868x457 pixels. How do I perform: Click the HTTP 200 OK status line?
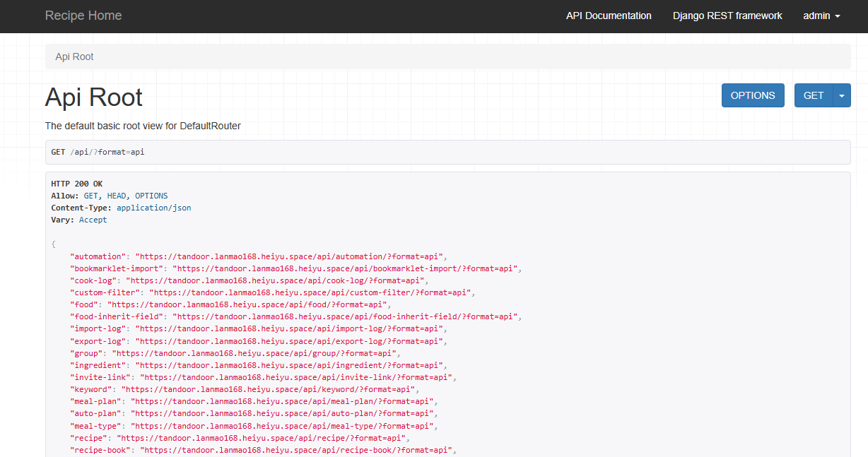pos(77,184)
